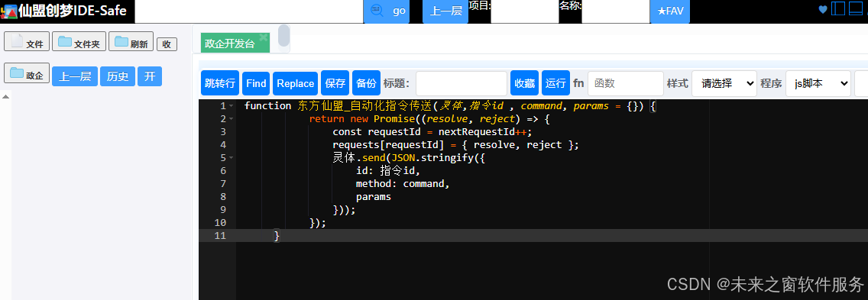Screen dimensions: 868x300
Task: Click 上一层 in the left file panel
Action: [75, 76]
